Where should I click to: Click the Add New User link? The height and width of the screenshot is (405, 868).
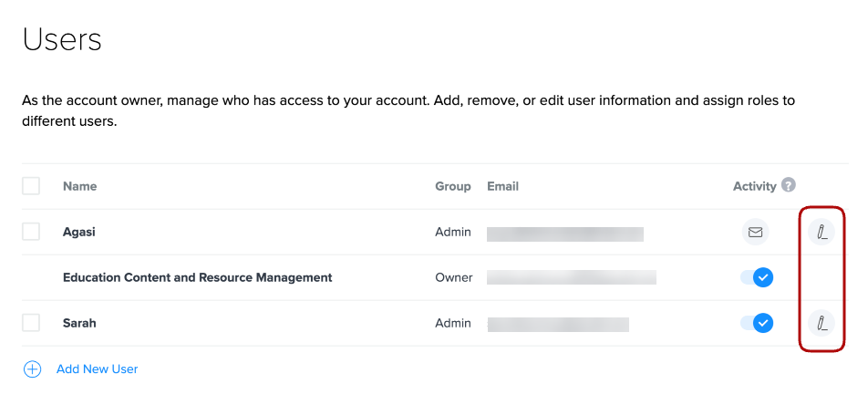pyautogui.click(x=97, y=369)
